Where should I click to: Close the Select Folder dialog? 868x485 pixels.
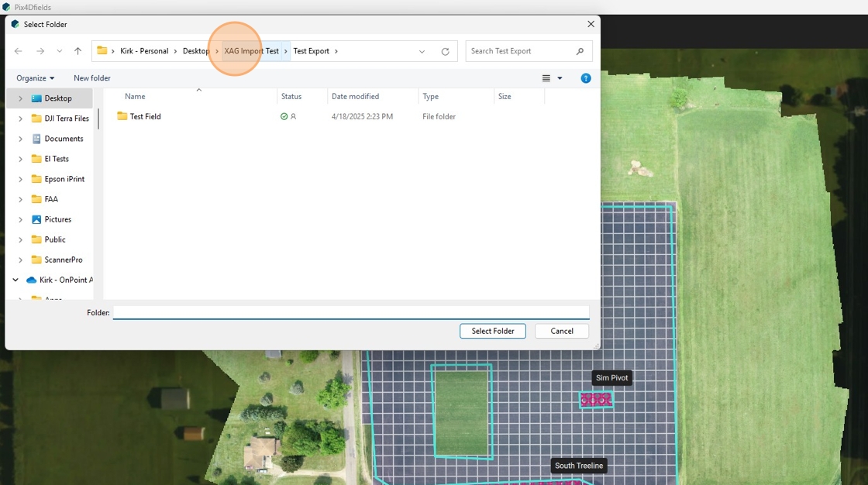(x=591, y=24)
